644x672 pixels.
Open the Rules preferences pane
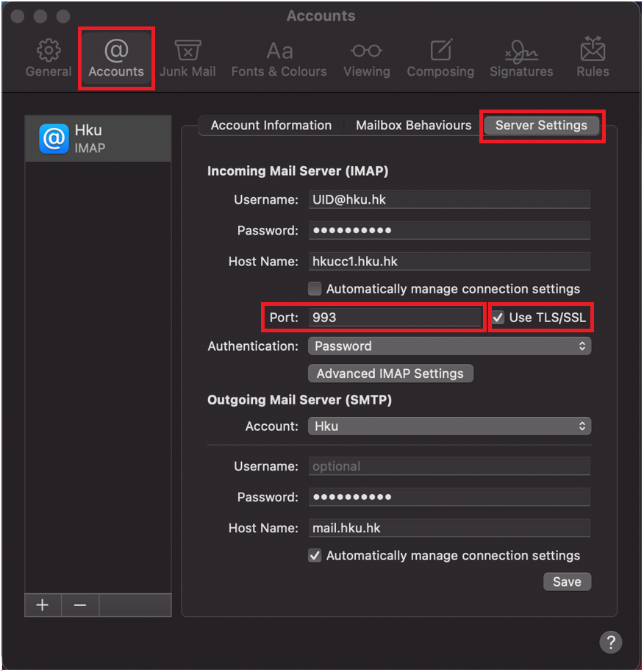(x=592, y=57)
